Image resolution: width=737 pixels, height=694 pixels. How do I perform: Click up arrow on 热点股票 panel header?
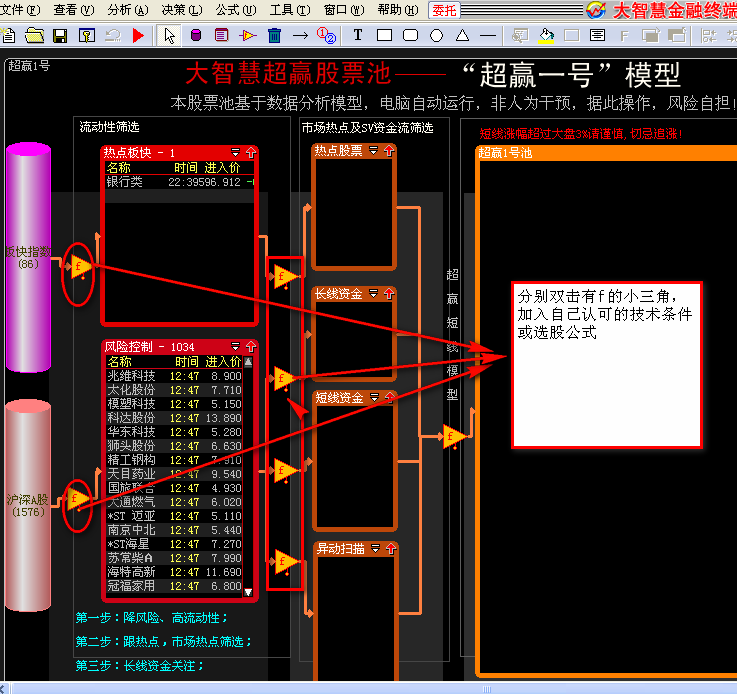point(389,150)
